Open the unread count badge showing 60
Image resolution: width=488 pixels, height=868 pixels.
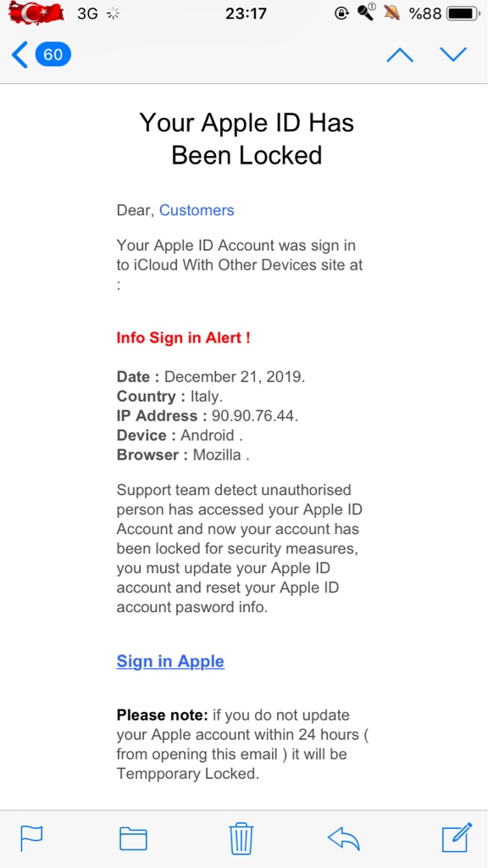53,55
